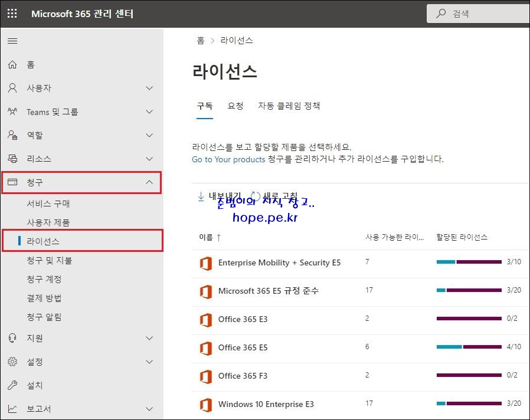Click the 청구 card icon

coord(12,182)
